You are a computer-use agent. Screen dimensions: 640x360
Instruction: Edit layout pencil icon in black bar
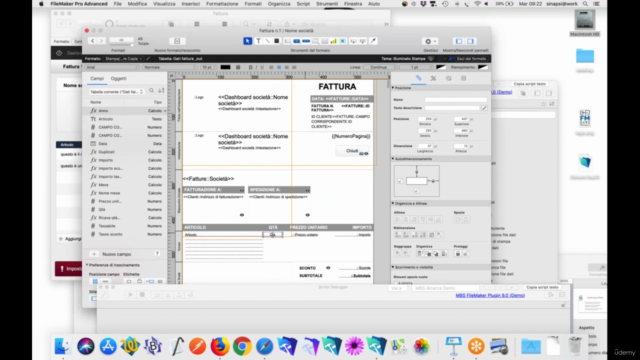click(148, 59)
